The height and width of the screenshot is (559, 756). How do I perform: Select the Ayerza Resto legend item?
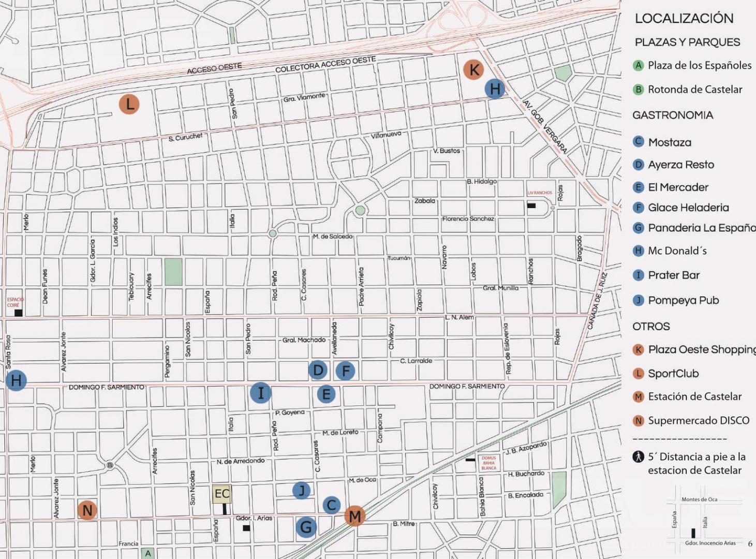674,165
